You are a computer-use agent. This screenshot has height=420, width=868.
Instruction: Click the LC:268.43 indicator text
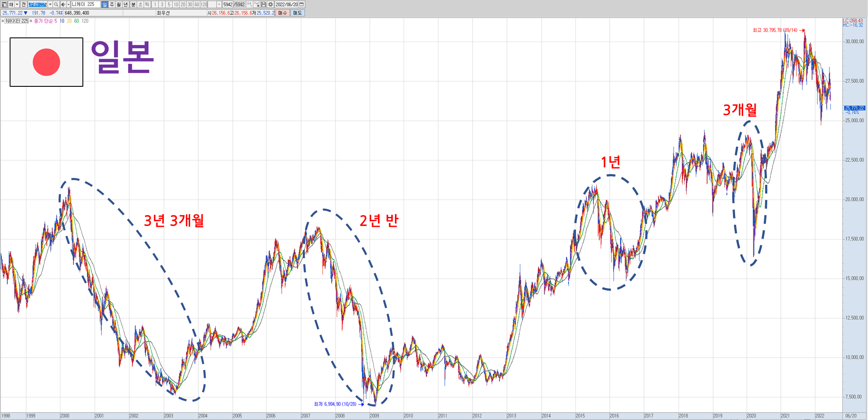[853, 20]
